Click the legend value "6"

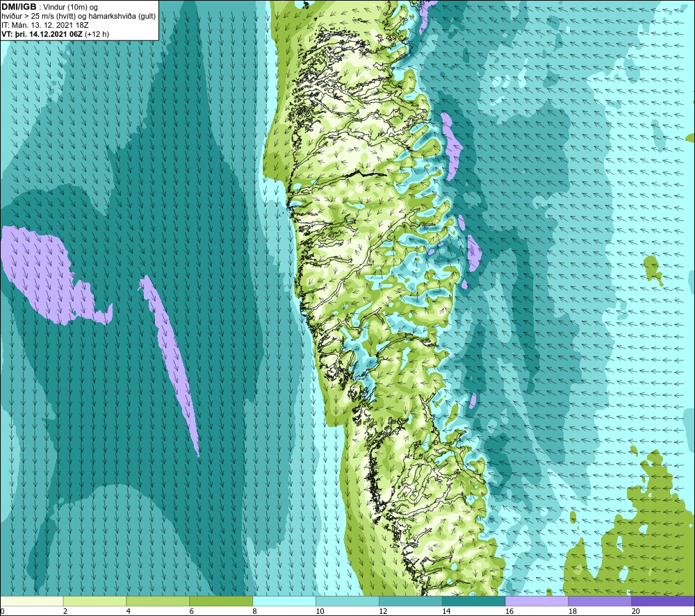(192, 611)
